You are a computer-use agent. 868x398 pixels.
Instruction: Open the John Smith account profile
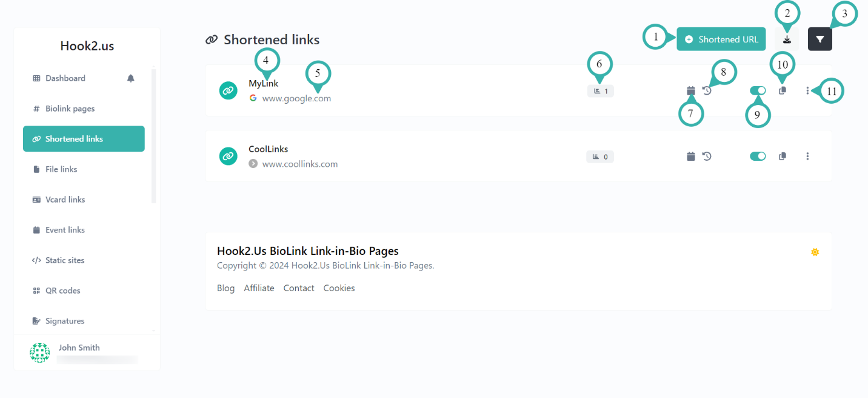coord(79,348)
